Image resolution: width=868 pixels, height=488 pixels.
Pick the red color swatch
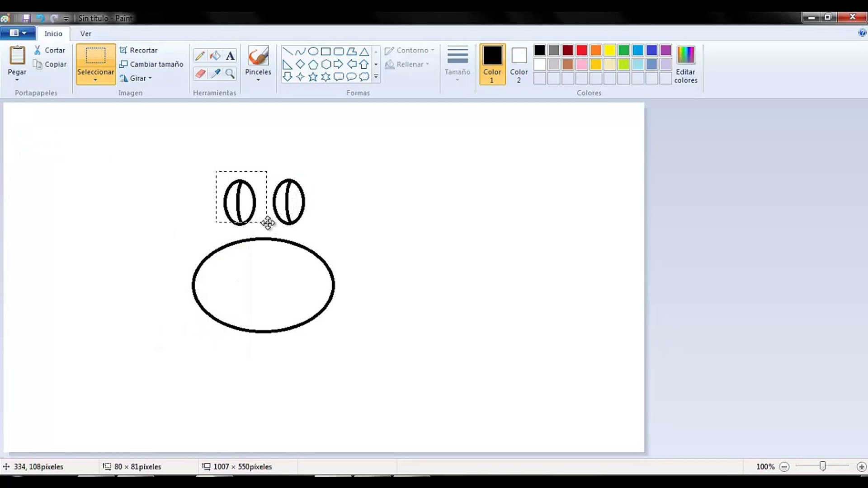coord(582,50)
